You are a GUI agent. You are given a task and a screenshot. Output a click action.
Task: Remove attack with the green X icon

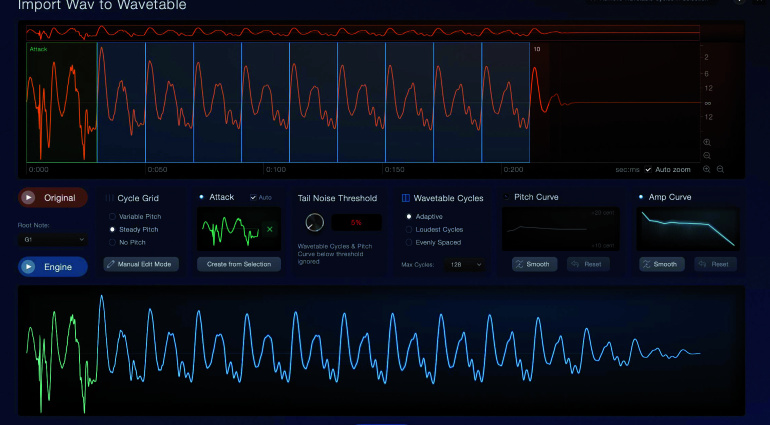pos(269,229)
